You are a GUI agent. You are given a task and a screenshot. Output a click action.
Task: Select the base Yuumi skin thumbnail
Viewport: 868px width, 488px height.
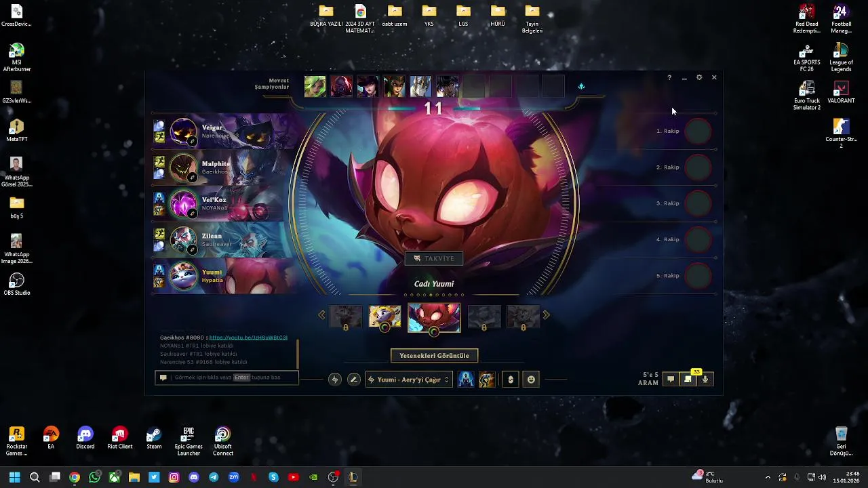coord(384,317)
